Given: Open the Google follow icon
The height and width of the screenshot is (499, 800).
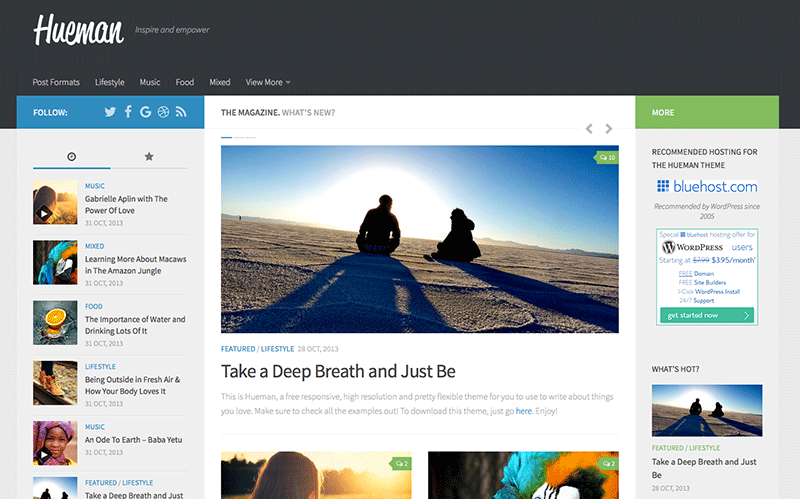Looking at the screenshot, I should tap(145, 112).
